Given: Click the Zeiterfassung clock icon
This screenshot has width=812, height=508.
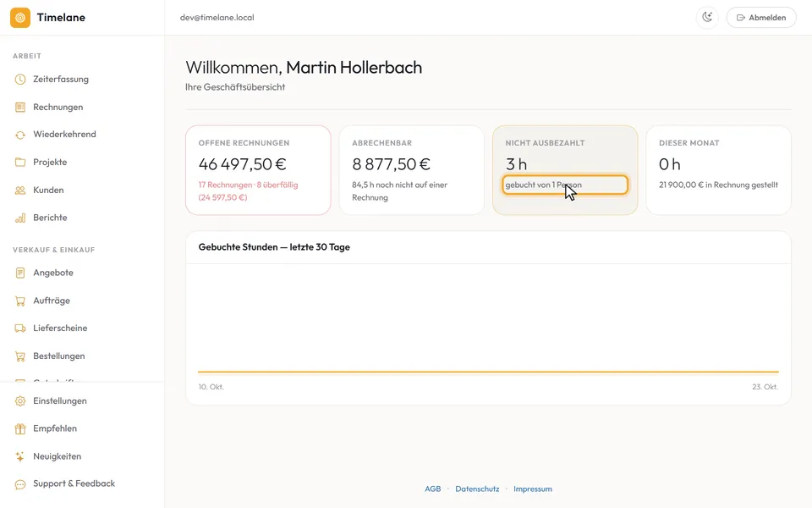Looking at the screenshot, I should click(x=20, y=80).
